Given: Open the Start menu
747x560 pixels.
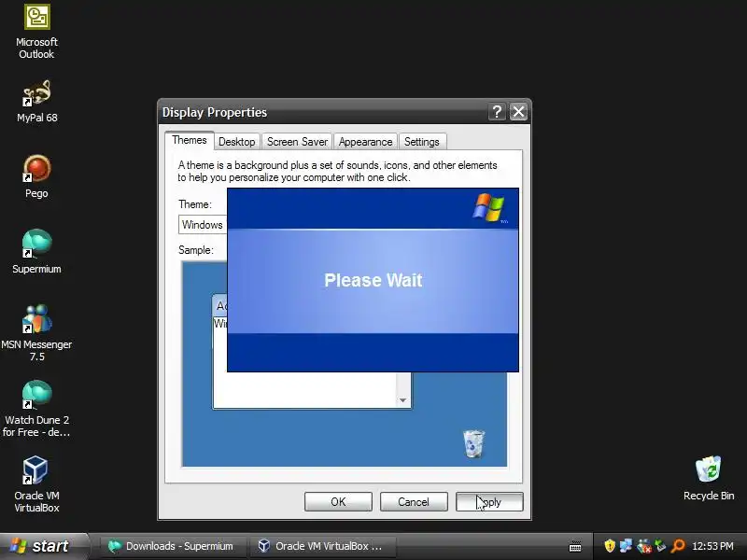Looking at the screenshot, I should [x=44, y=546].
